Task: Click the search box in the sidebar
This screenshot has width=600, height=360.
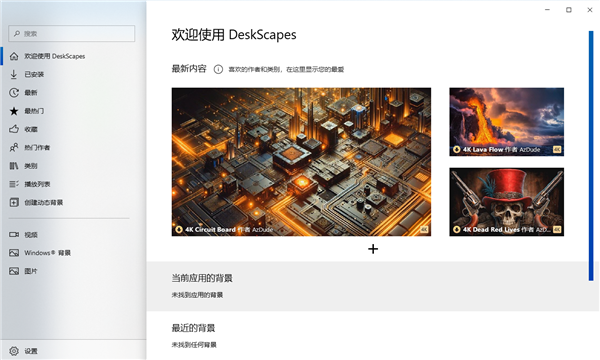Action: [x=72, y=34]
